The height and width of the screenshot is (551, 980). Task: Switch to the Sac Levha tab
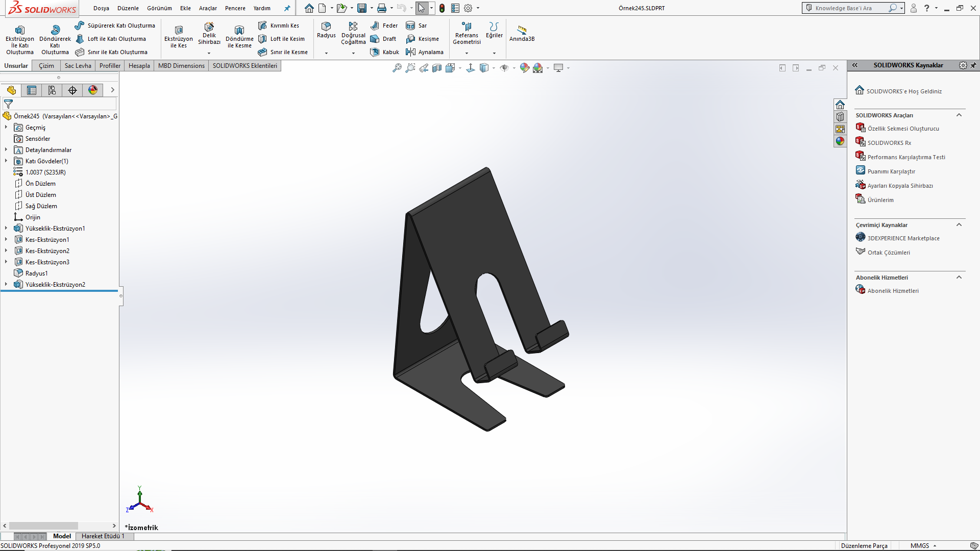point(78,66)
